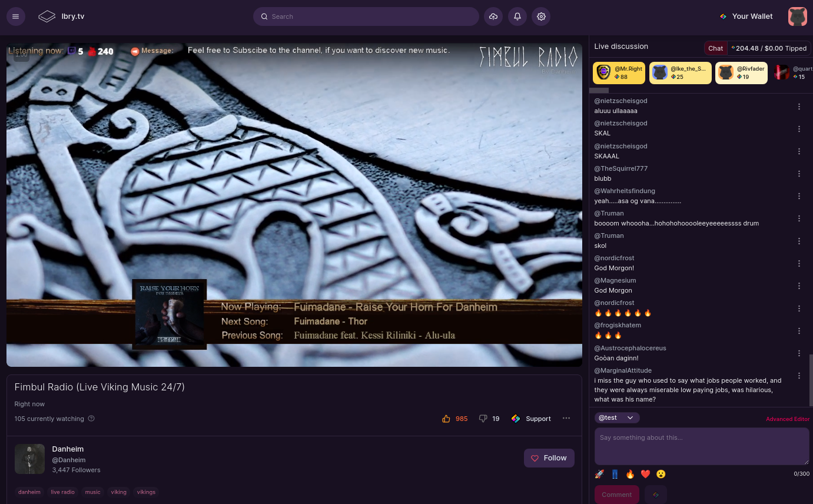Switch to the Tipped amounts view

coord(769,48)
